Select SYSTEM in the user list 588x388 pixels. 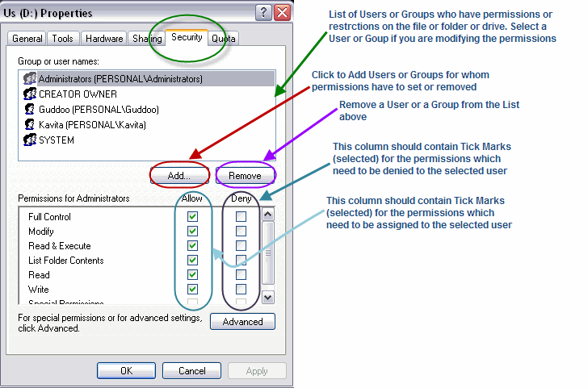(147, 140)
